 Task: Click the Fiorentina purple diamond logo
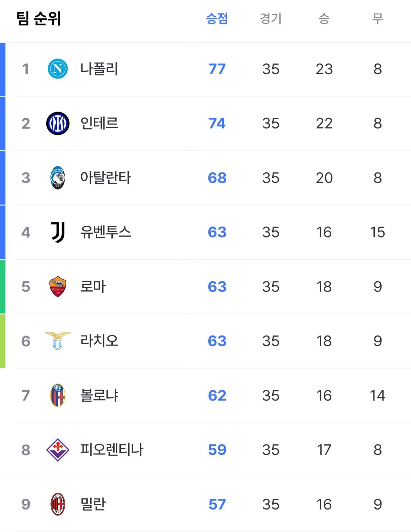pos(58,450)
